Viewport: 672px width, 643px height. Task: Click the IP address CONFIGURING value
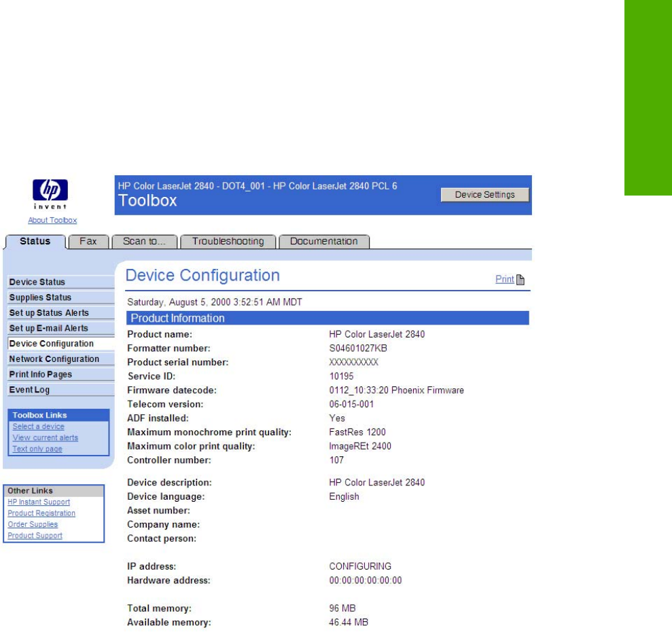360,566
